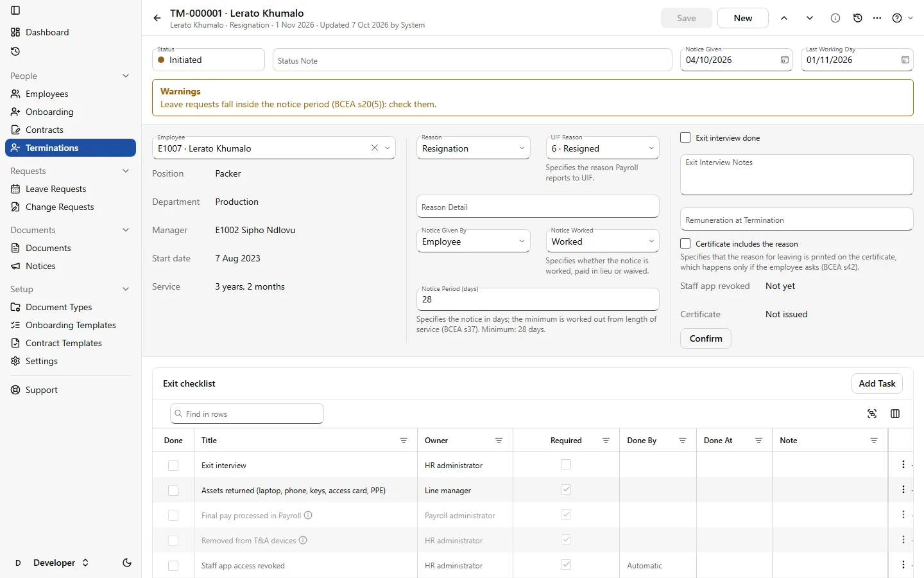Image resolution: width=924 pixels, height=578 pixels.
Task: Open Onboarding in the sidebar
Action: pyautogui.click(x=71, y=112)
